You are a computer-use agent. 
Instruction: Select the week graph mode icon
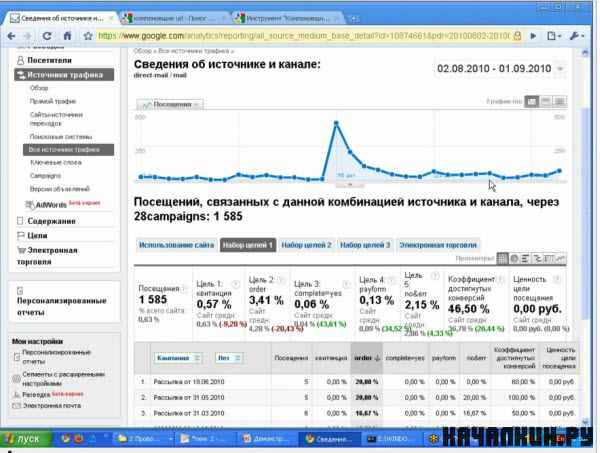click(x=546, y=101)
